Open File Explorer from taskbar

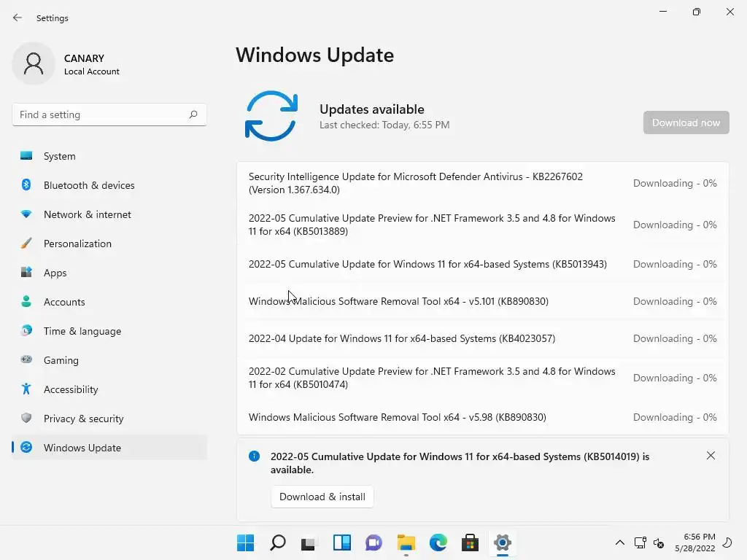(x=406, y=542)
